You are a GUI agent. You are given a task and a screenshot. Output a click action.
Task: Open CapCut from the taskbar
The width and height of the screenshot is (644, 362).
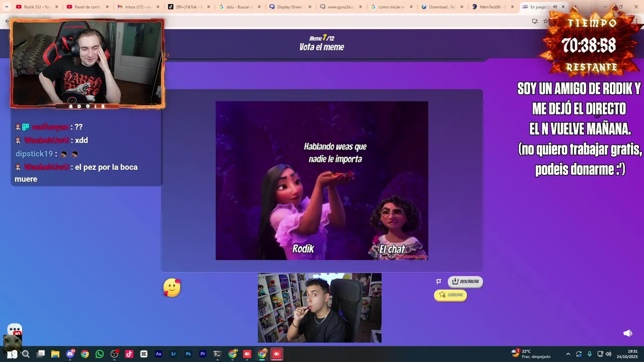144,354
